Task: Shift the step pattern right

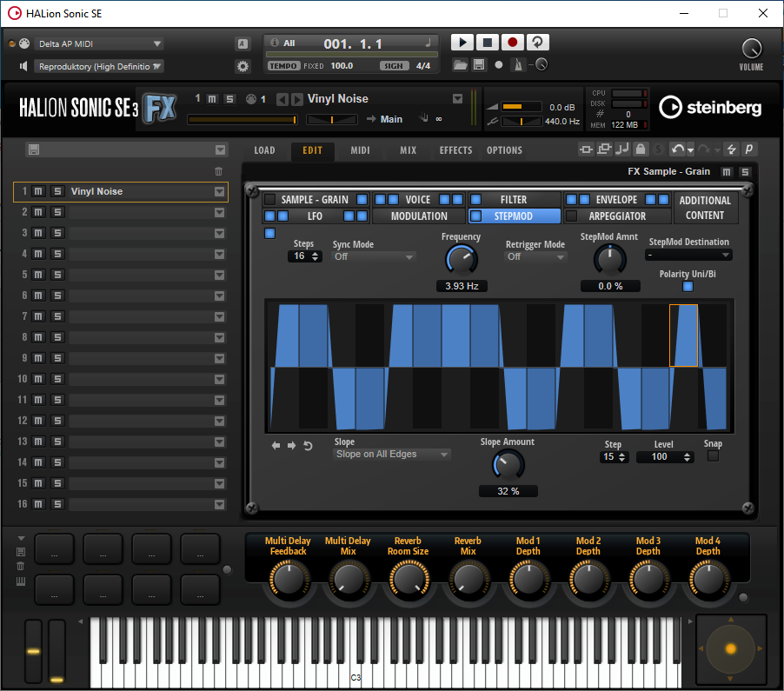Action: (x=291, y=445)
